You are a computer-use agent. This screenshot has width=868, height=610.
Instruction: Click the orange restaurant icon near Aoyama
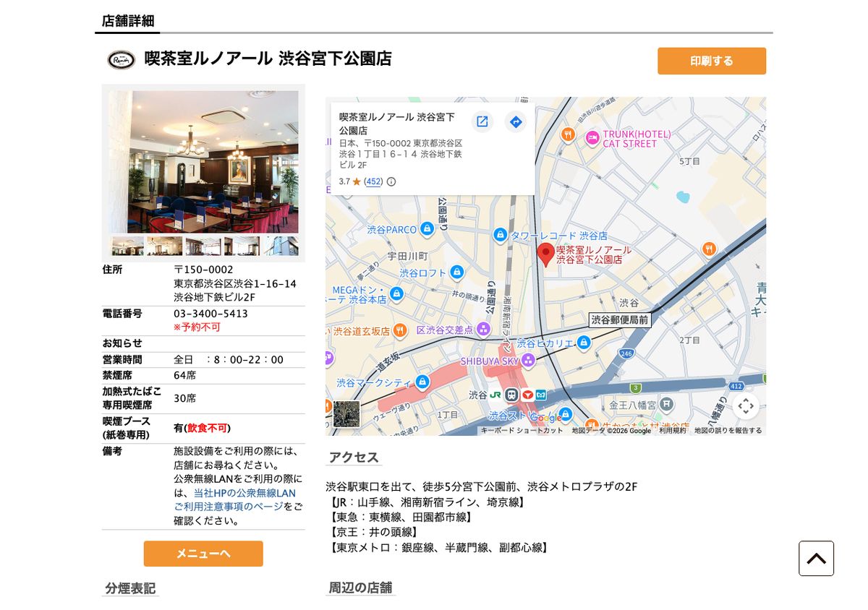(709, 249)
